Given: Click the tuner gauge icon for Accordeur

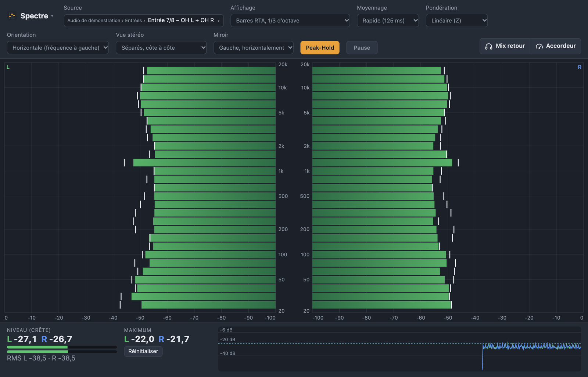Looking at the screenshot, I should (539, 46).
